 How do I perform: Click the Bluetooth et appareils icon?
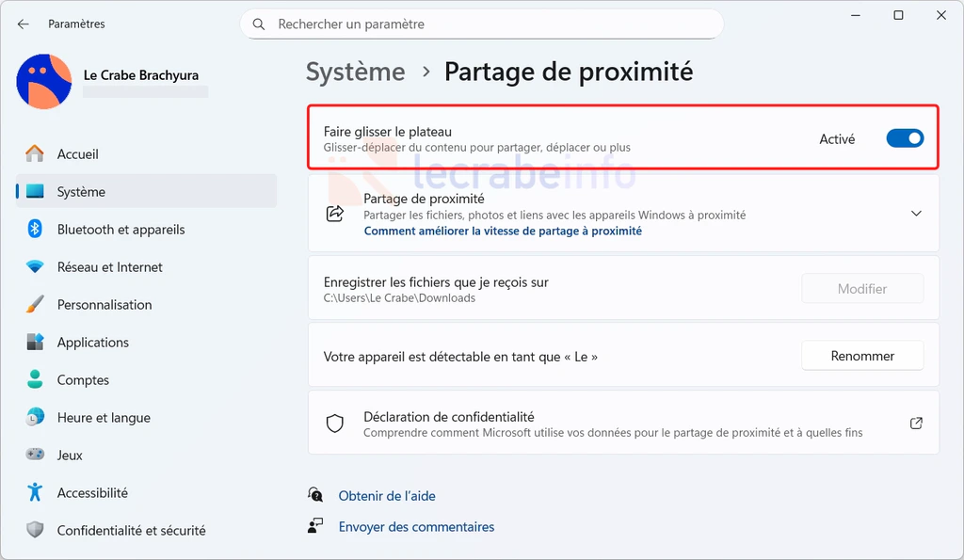[35, 230]
